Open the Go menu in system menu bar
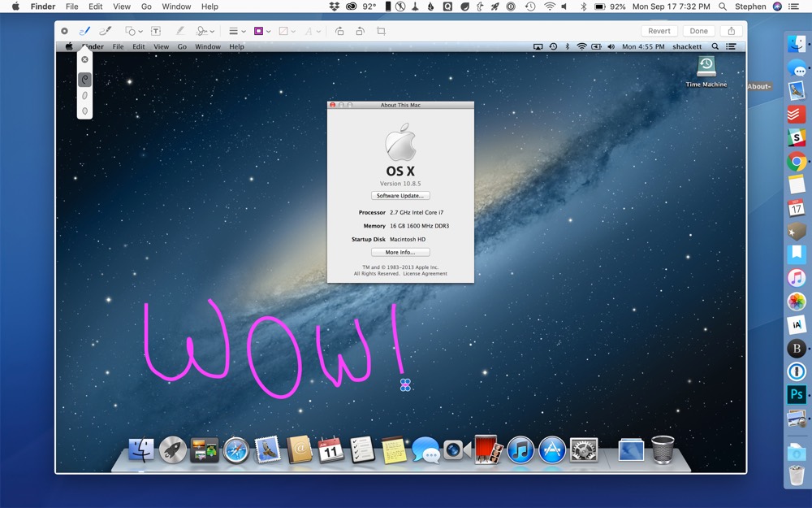812x508 pixels. (146, 7)
